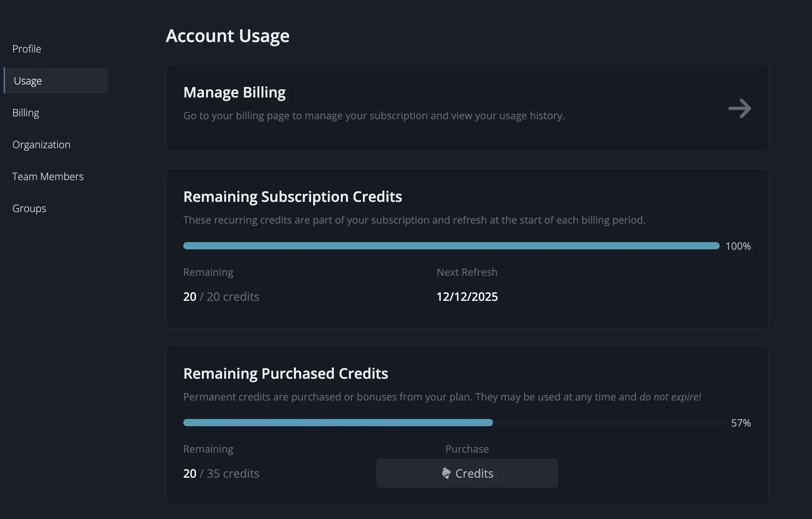This screenshot has width=812, height=519.
Task: Click the subscription credits progress bar
Action: (x=451, y=246)
